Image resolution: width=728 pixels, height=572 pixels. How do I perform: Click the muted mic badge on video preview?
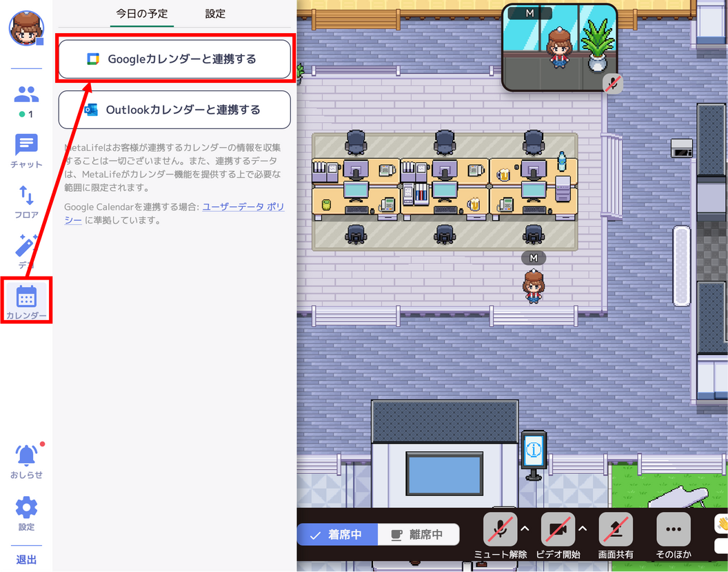[613, 84]
